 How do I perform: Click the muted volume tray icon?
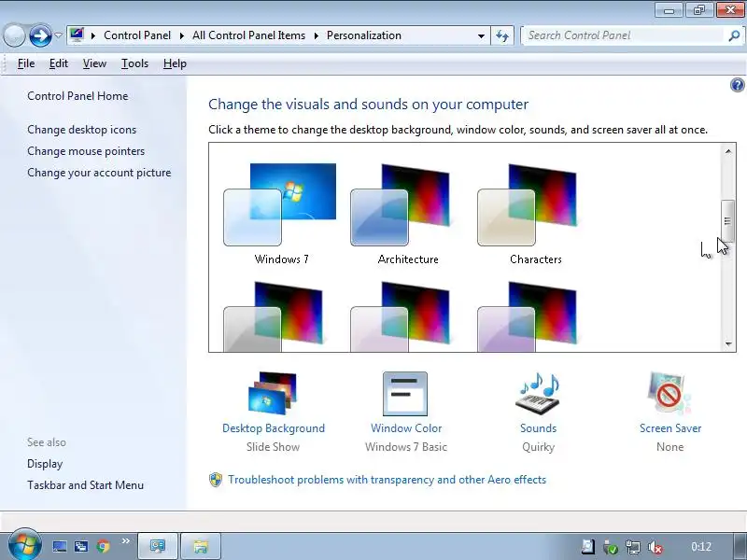[x=655, y=547]
